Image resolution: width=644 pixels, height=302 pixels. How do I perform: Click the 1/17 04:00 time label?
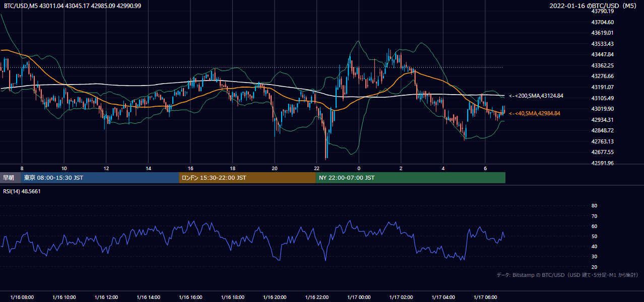442,297
